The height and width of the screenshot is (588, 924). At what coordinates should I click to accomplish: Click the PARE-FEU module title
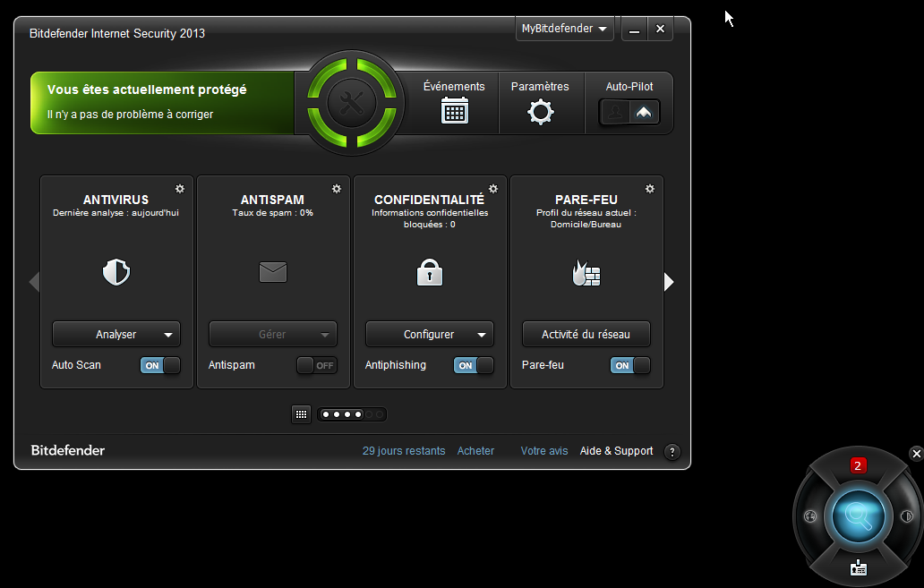(x=586, y=200)
